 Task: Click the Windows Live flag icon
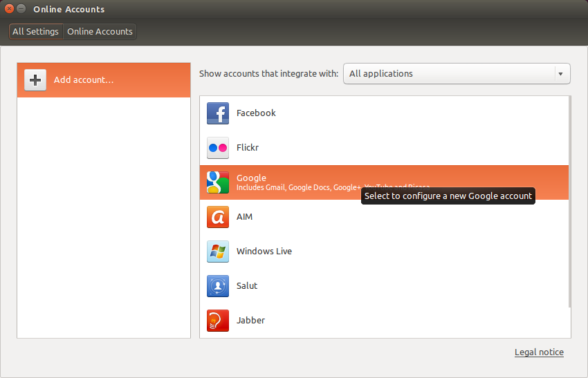(x=217, y=252)
